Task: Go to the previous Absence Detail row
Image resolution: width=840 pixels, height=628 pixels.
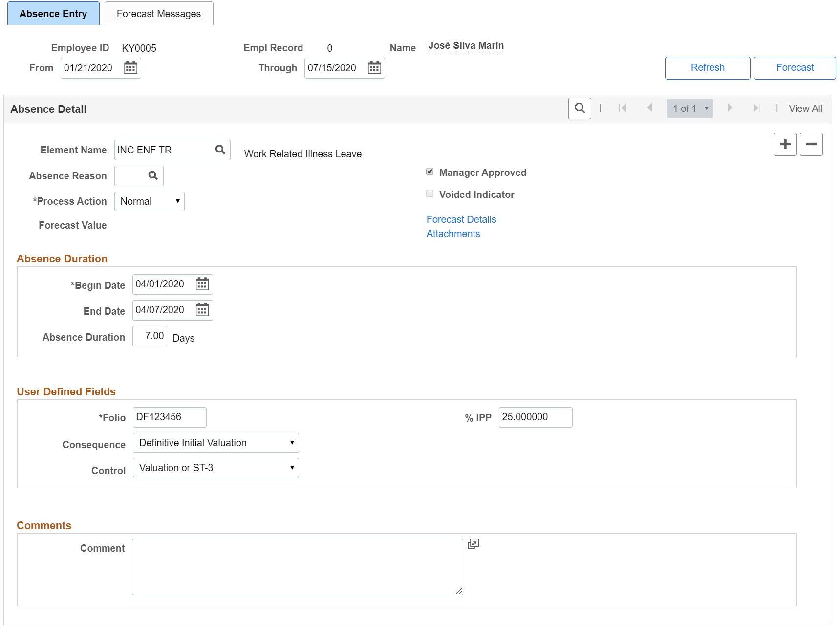Action: click(x=649, y=108)
